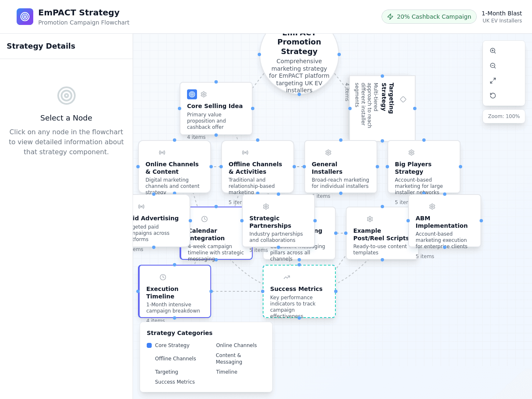
Task: Select the Big Players Strategy title
Action: 413,168
